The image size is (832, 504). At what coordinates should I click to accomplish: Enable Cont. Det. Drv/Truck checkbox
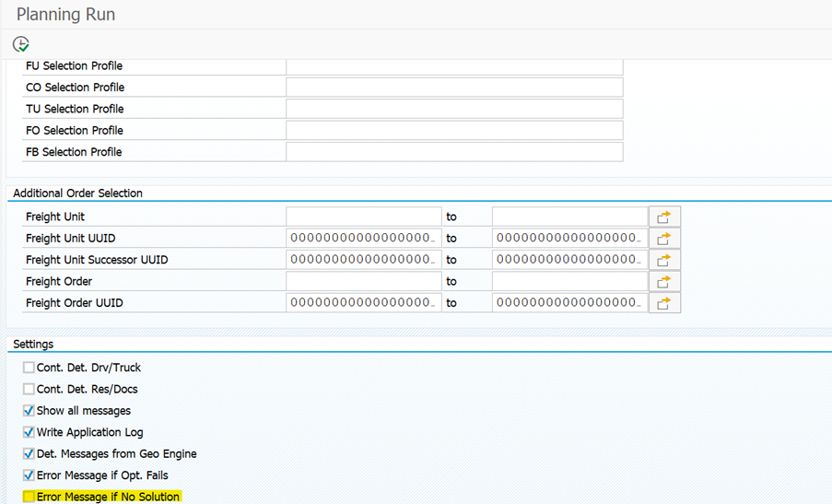click(29, 368)
